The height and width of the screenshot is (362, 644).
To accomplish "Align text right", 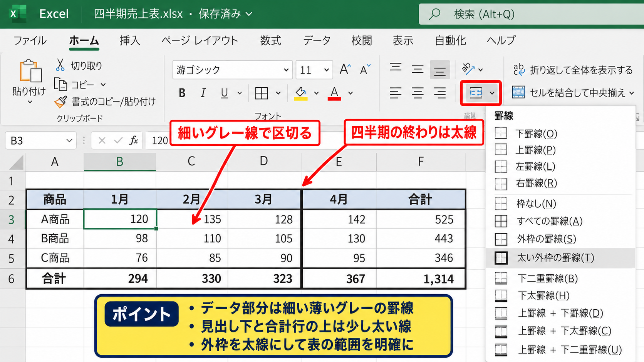I will [x=439, y=93].
